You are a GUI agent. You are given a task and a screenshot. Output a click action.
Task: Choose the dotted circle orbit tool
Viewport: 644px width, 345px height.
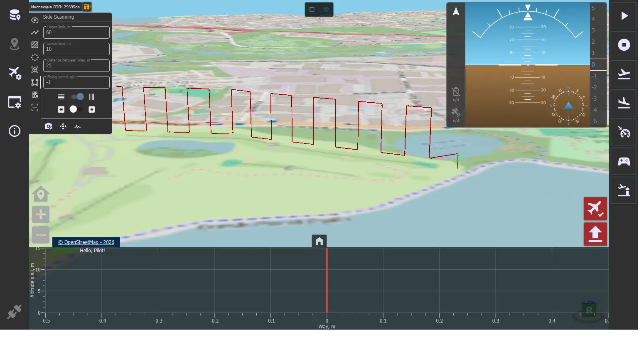click(35, 57)
